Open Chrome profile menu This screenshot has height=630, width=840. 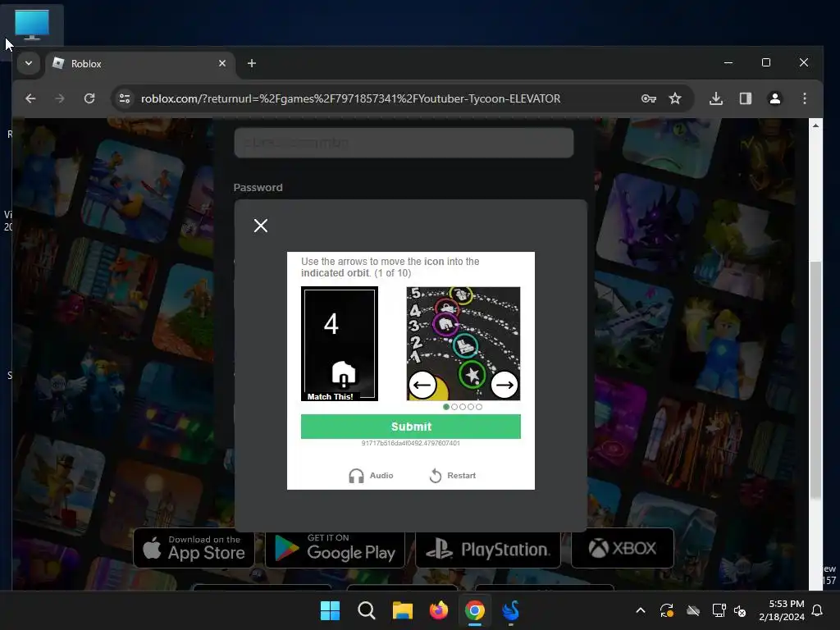coord(774,98)
